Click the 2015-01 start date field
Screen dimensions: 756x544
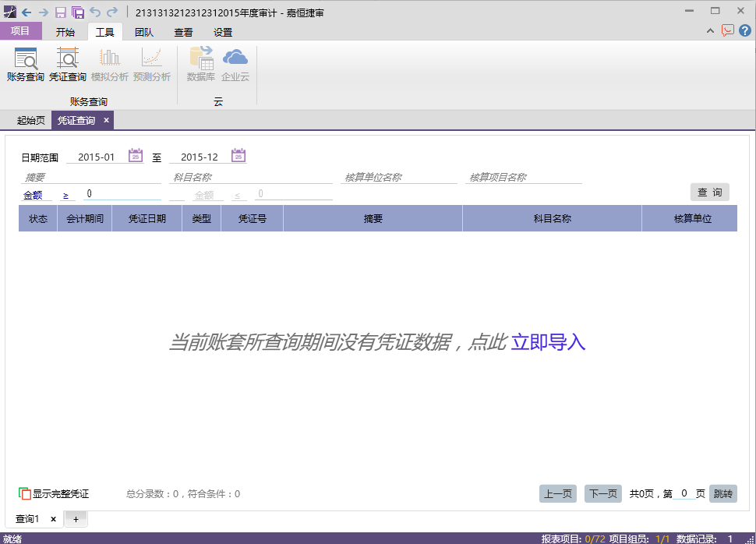pyautogui.click(x=97, y=157)
